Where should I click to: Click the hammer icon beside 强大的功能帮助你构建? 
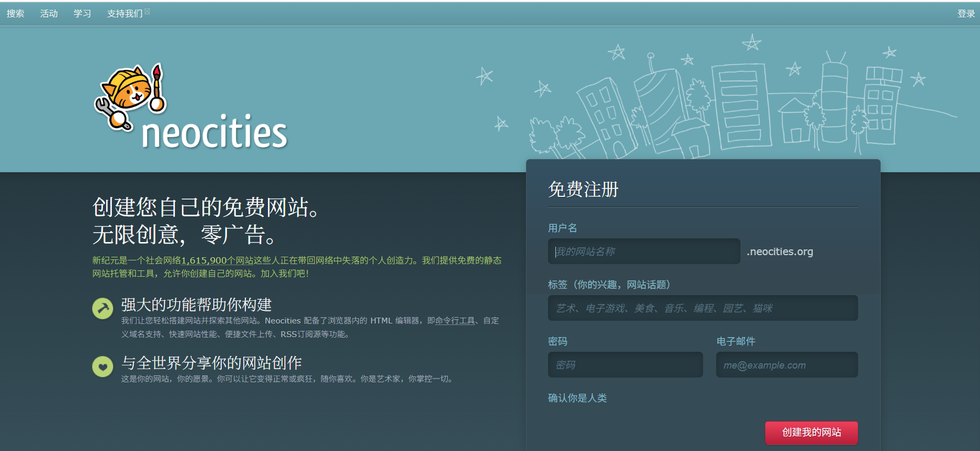click(x=103, y=308)
